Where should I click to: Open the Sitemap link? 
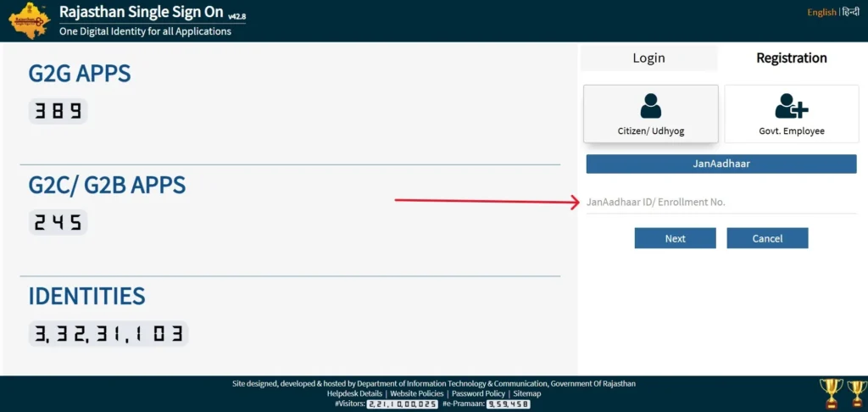coord(527,393)
